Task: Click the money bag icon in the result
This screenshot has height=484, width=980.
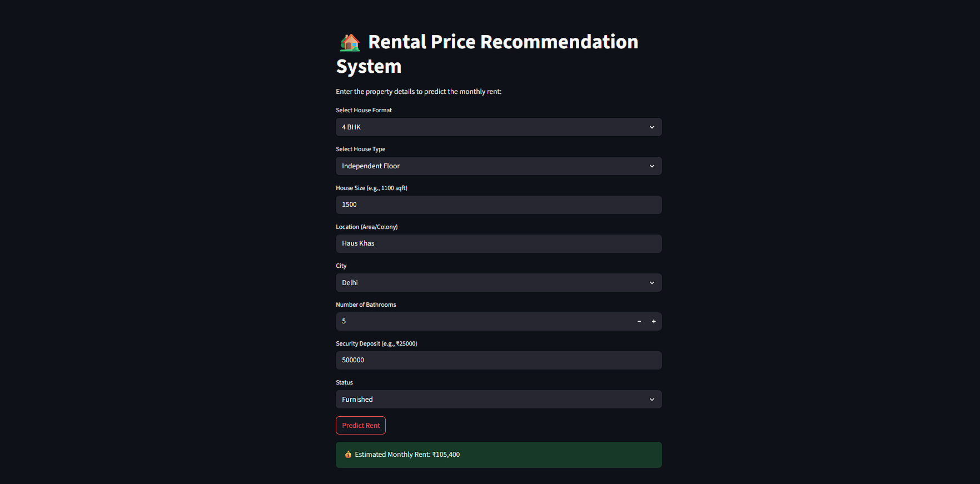Action: [348, 455]
